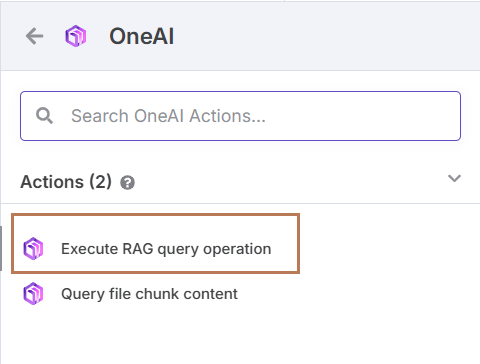The width and height of the screenshot is (480, 364).
Task: Open the help icon beside Actions (2)
Action: [127, 183]
